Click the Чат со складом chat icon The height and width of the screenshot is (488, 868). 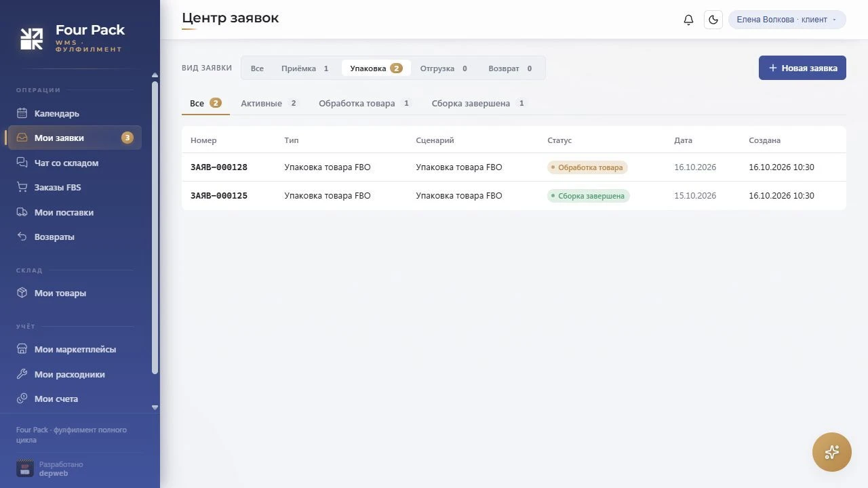point(22,163)
